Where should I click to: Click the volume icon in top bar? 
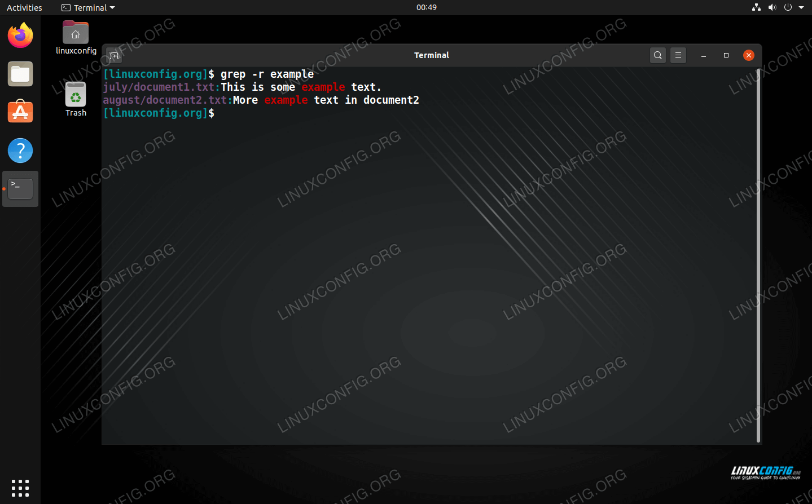772,7
